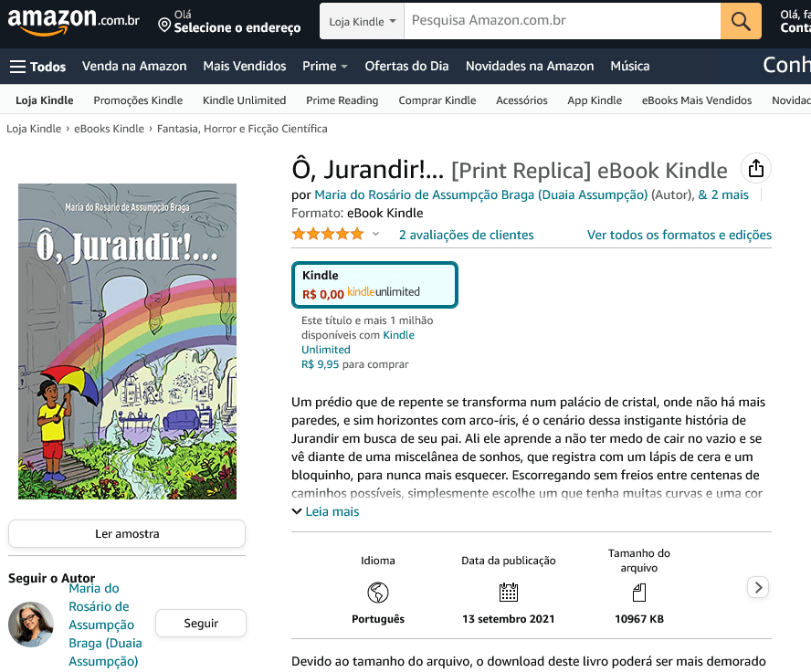The width and height of the screenshot is (811, 672).
Task: Go to Ofertas do Dia menu
Action: (x=406, y=66)
